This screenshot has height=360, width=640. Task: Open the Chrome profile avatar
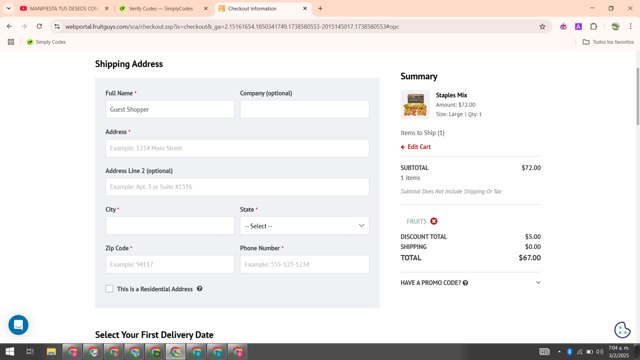616,27
